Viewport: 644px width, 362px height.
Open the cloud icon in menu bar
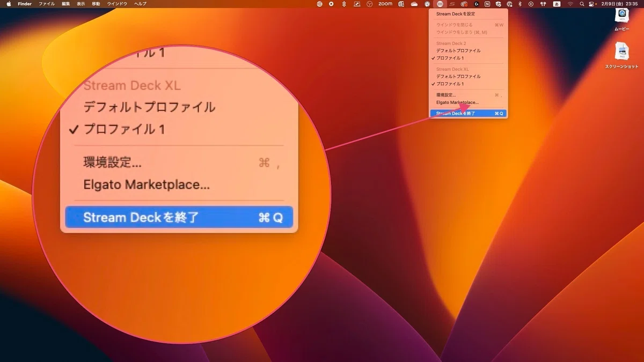coord(414,4)
